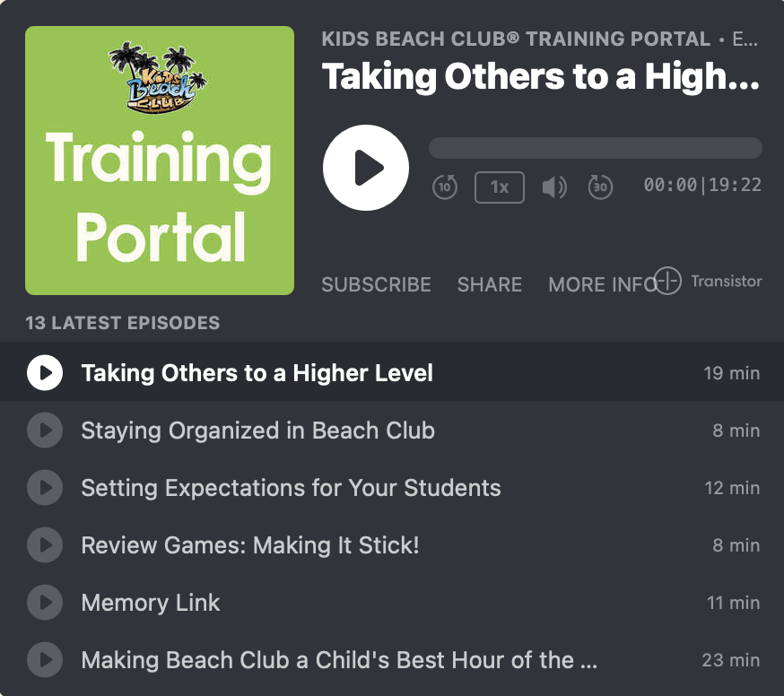Play Staying Organized in Beach Club episode
The image size is (784, 696).
point(45,430)
